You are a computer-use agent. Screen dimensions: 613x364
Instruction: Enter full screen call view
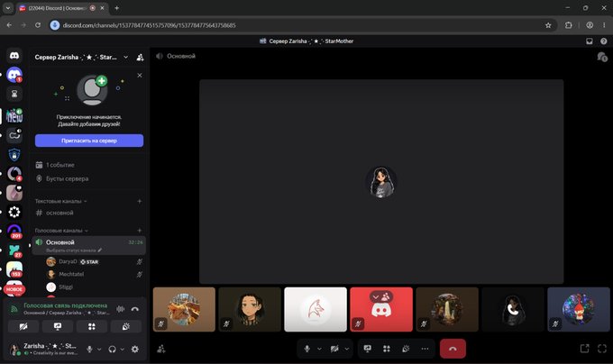point(602,349)
